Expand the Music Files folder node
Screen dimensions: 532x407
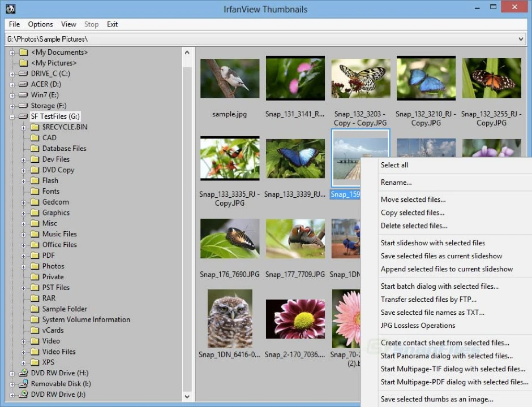click(x=24, y=234)
